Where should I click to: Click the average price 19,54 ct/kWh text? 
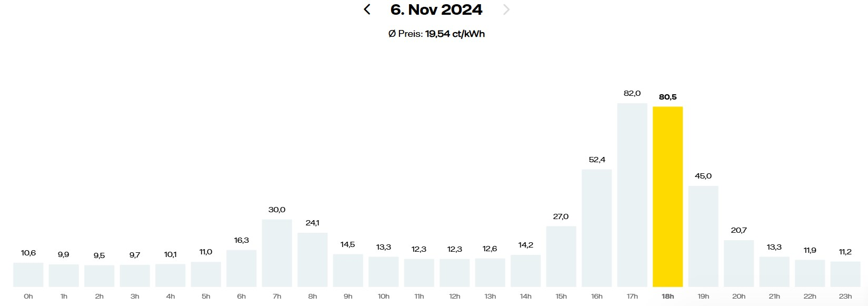[455, 34]
